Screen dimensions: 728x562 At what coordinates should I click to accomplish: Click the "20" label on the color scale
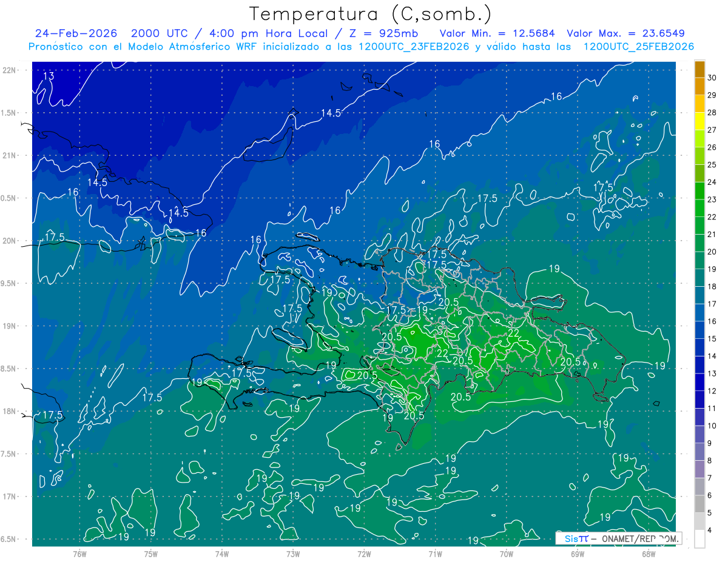tap(712, 252)
